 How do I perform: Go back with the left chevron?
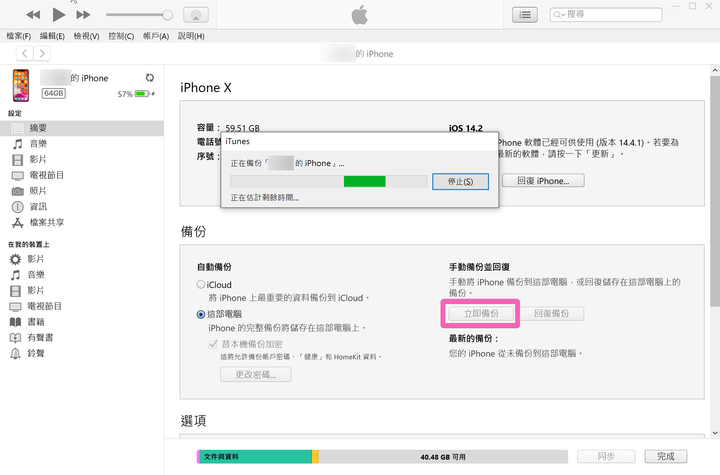(25, 53)
